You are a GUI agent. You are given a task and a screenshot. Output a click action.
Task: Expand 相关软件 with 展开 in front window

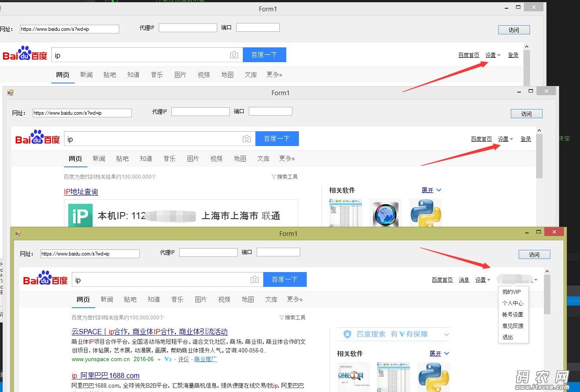[439, 353]
